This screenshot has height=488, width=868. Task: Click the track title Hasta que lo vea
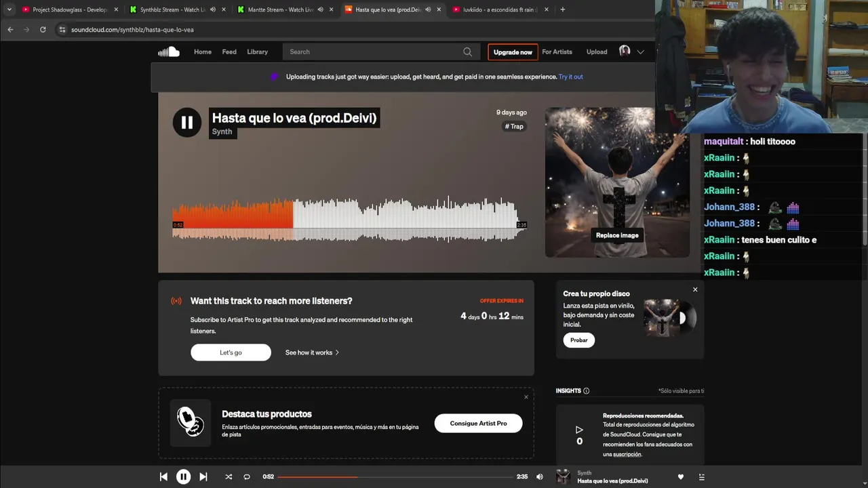[294, 118]
